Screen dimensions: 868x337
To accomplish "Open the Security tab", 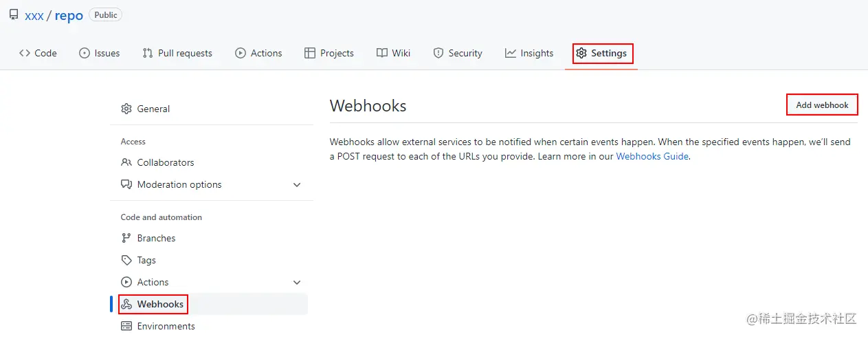I will [x=458, y=53].
